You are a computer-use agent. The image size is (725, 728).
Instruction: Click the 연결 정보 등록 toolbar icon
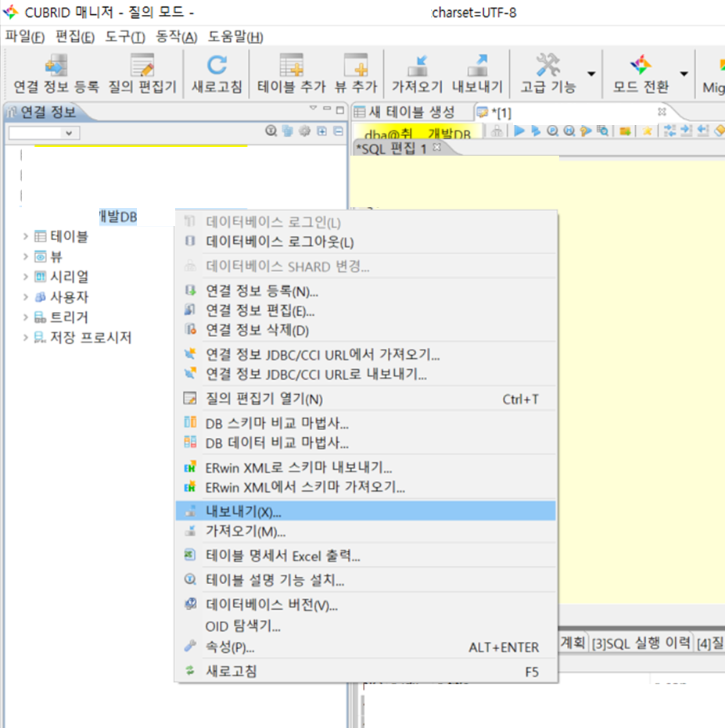click(56, 73)
